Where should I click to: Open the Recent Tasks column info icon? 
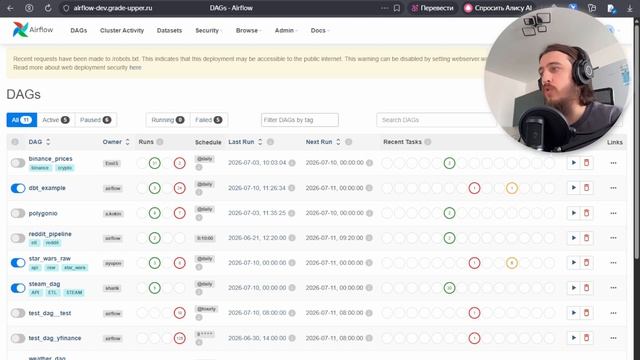[428, 142]
